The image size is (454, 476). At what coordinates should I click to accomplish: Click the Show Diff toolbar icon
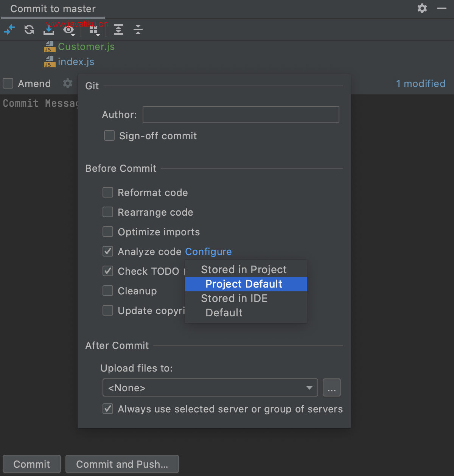coord(9,30)
